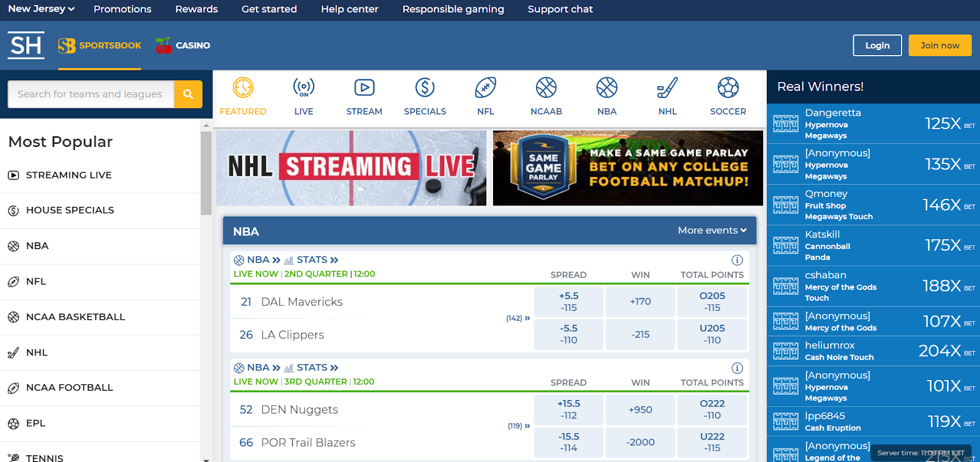Select O205 total points bet
Viewport: 980px width, 462px height.
pos(712,302)
